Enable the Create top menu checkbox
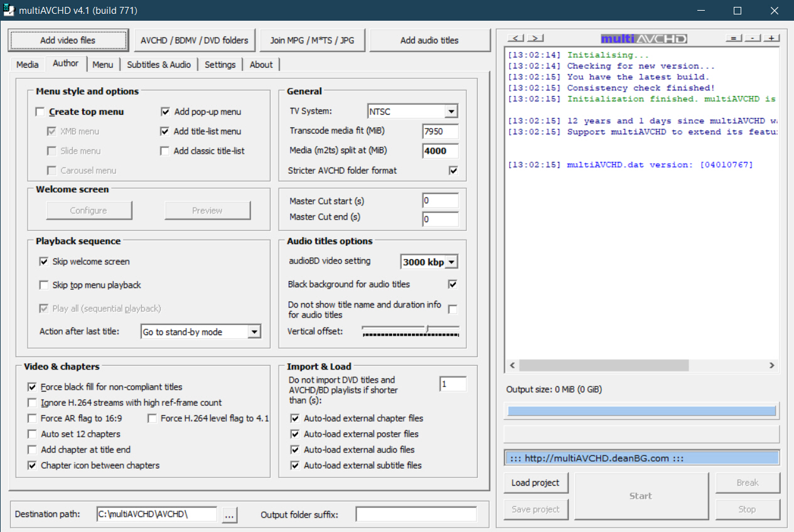 (41, 112)
